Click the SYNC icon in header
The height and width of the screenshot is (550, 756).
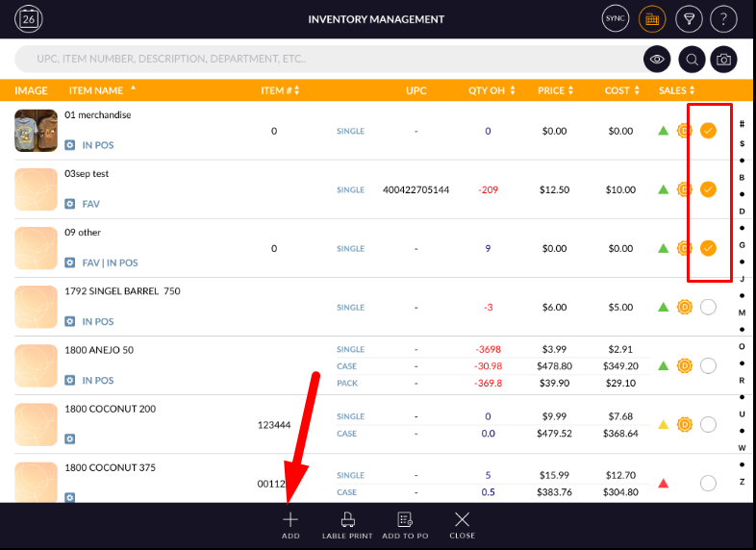(x=615, y=18)
